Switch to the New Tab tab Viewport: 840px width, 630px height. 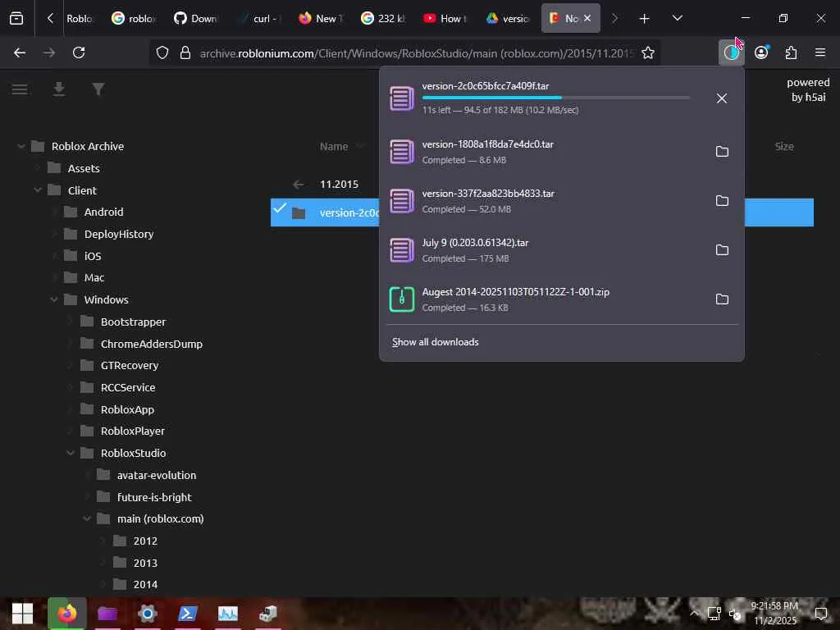point(322,18)
